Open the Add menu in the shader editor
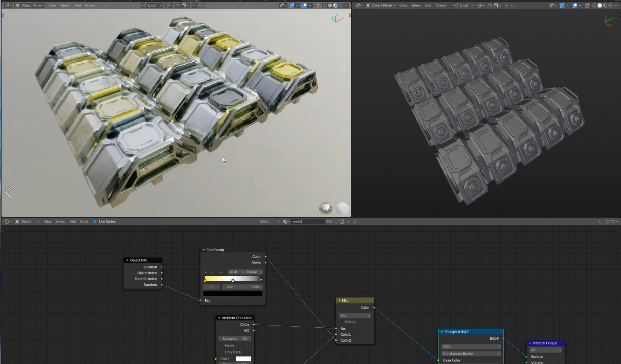 73,221
